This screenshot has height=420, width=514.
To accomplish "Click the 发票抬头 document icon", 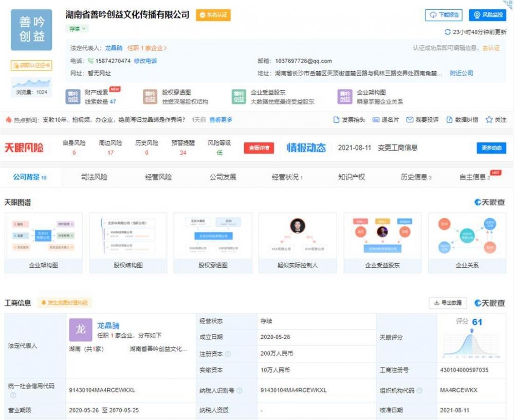I will point(336,120).
